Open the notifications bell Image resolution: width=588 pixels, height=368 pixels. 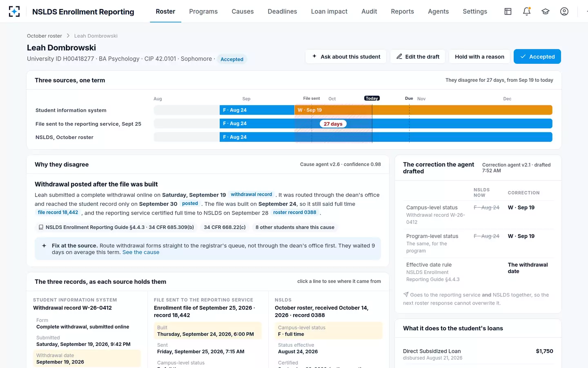pos(527,11)
